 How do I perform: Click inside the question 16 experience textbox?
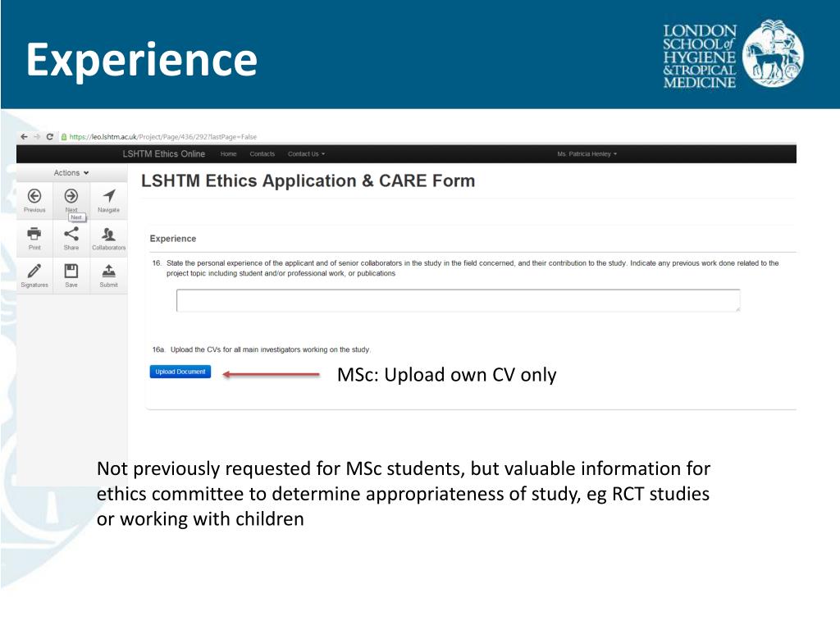[458, 300]
